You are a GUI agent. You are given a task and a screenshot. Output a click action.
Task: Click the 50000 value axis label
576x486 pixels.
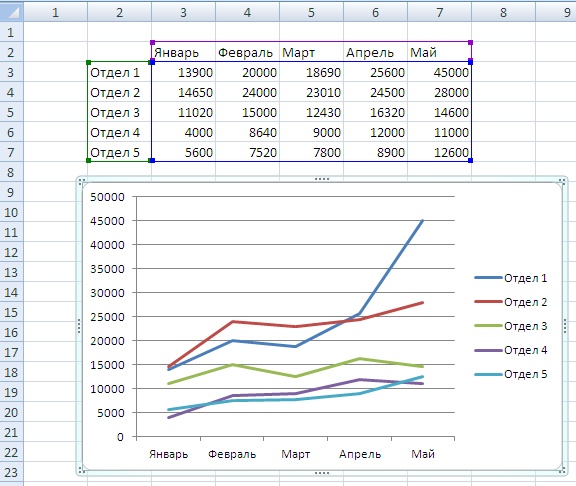pos(107,197)
